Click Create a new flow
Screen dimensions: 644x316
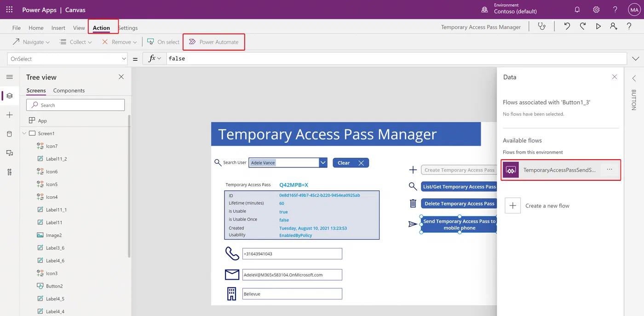click(x=537, y=206)
